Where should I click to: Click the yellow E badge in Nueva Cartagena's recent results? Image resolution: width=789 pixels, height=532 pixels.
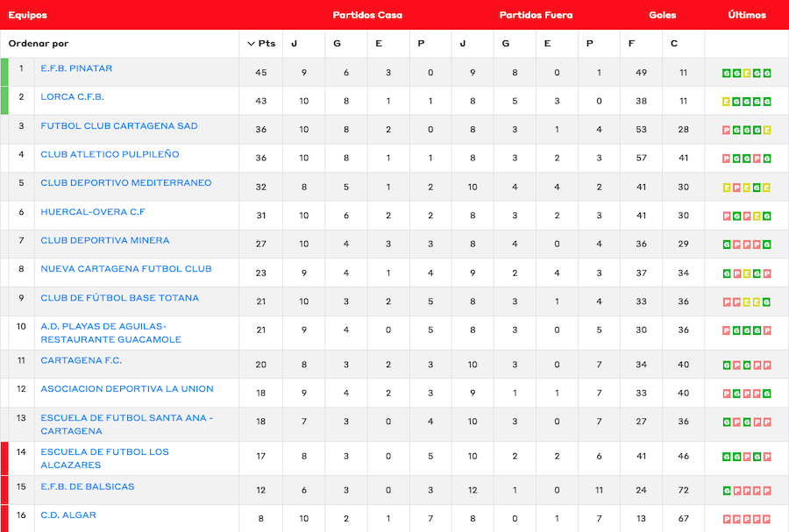coord(747,273)
